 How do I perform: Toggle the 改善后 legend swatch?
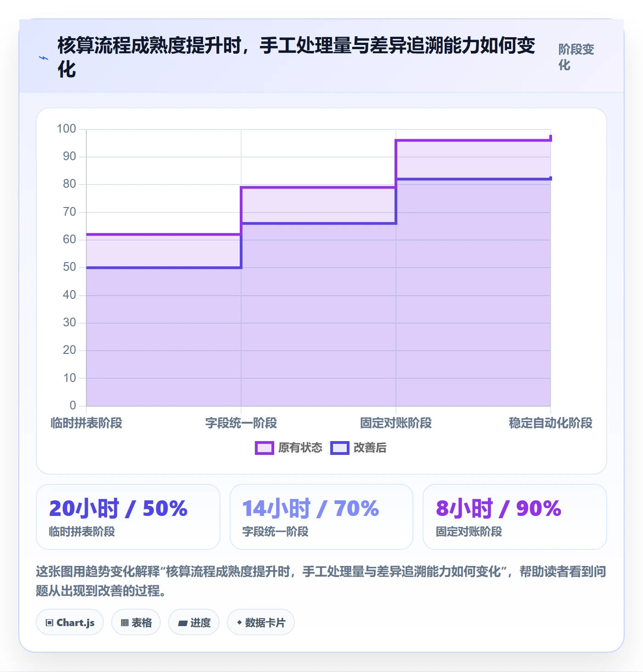pyautogui.click(x=340, y=448)
